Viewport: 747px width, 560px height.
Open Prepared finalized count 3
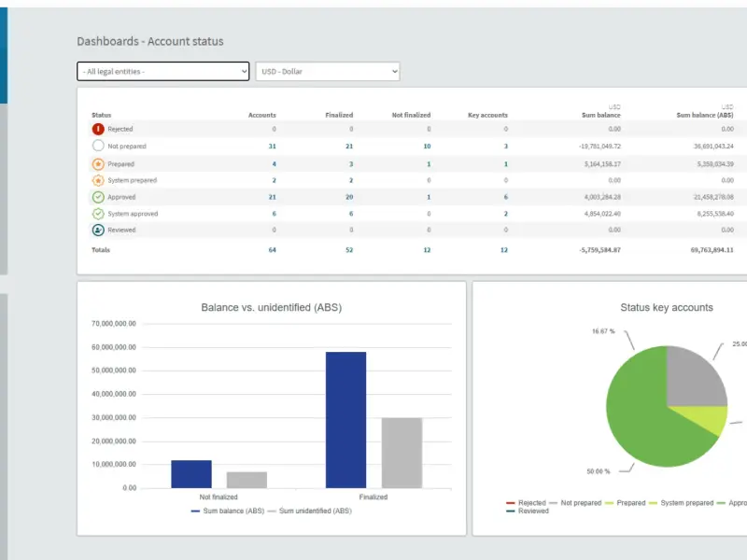point(351,164)
